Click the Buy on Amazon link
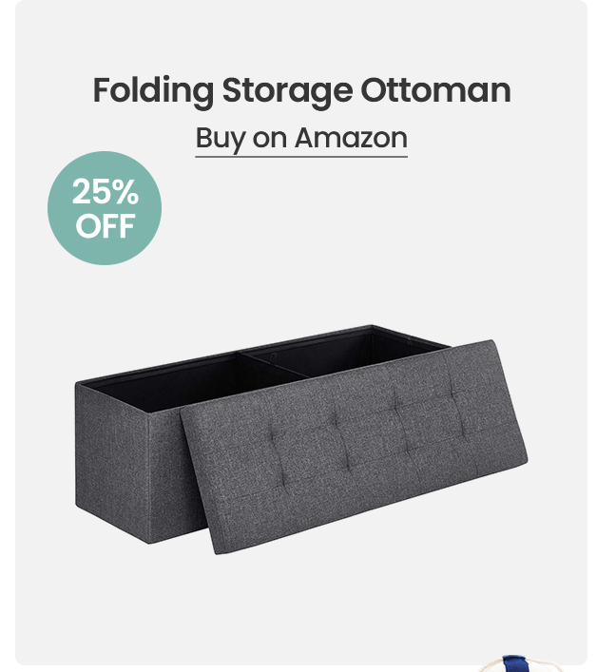616x672 pixels. tap(301, 138)
